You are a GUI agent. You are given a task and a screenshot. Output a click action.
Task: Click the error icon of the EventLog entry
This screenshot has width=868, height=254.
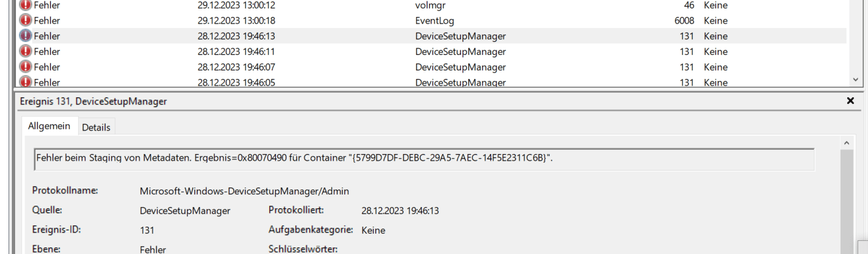tap(26, 20)
